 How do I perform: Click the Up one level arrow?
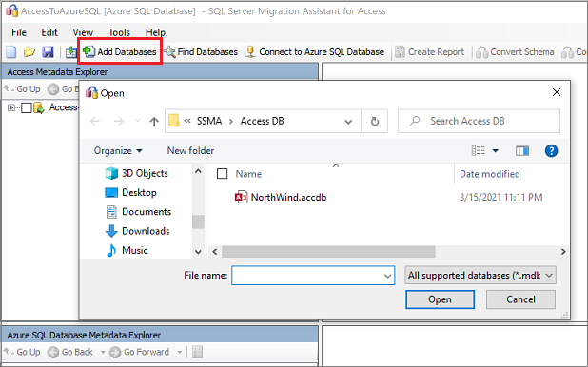(x=154, y=121)
